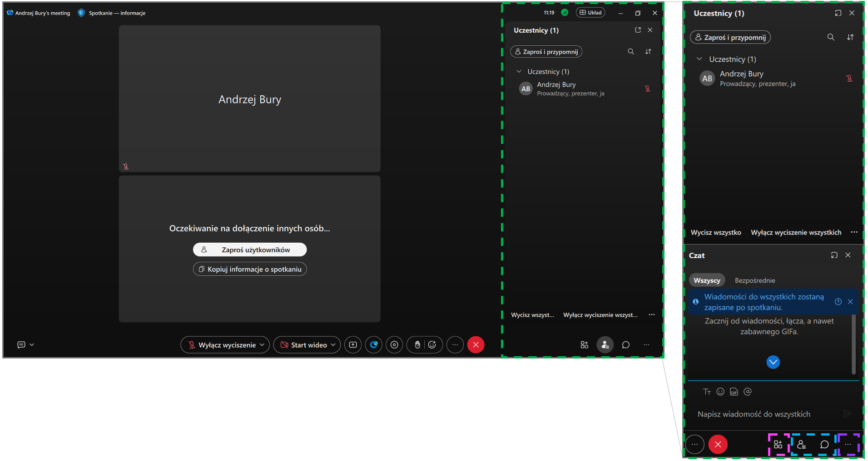
Task: Turn on camera with Start wideo
Action: [x=303, y=345]
